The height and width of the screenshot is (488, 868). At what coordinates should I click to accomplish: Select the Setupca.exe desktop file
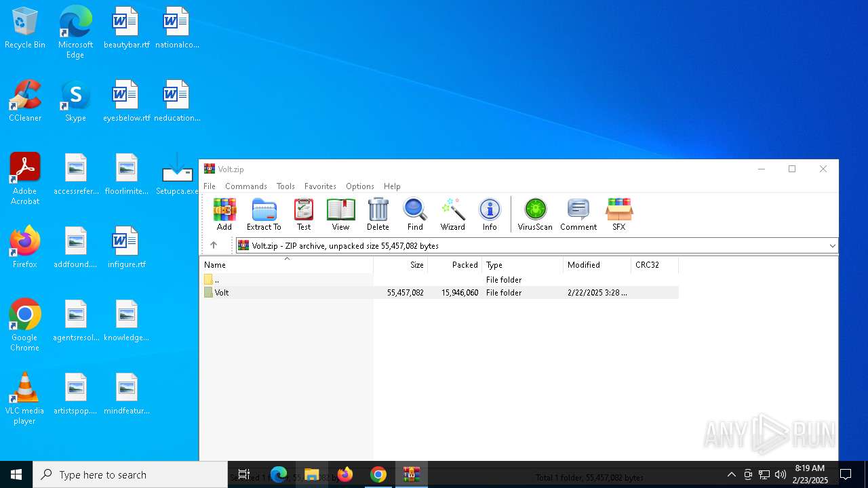coord(177,174)
